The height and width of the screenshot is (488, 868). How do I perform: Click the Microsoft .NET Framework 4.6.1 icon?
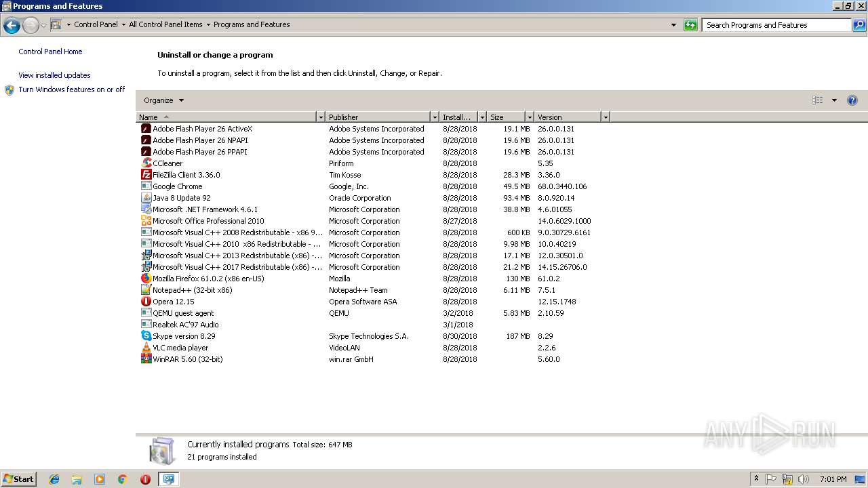coord(146,209)
